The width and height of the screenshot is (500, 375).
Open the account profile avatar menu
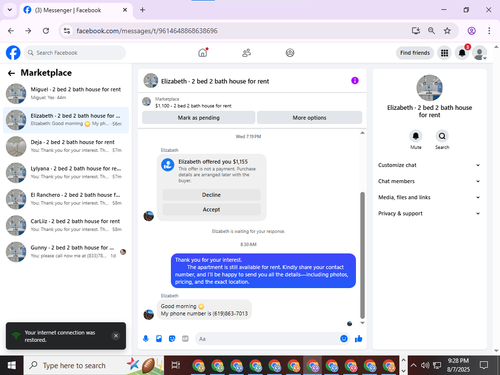tap(480, 53)
